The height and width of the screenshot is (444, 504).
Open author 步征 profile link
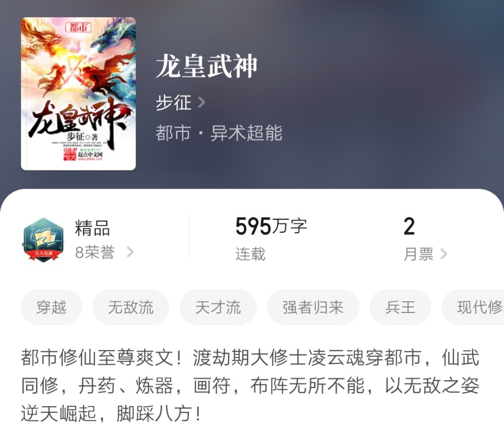click(173, 103)
